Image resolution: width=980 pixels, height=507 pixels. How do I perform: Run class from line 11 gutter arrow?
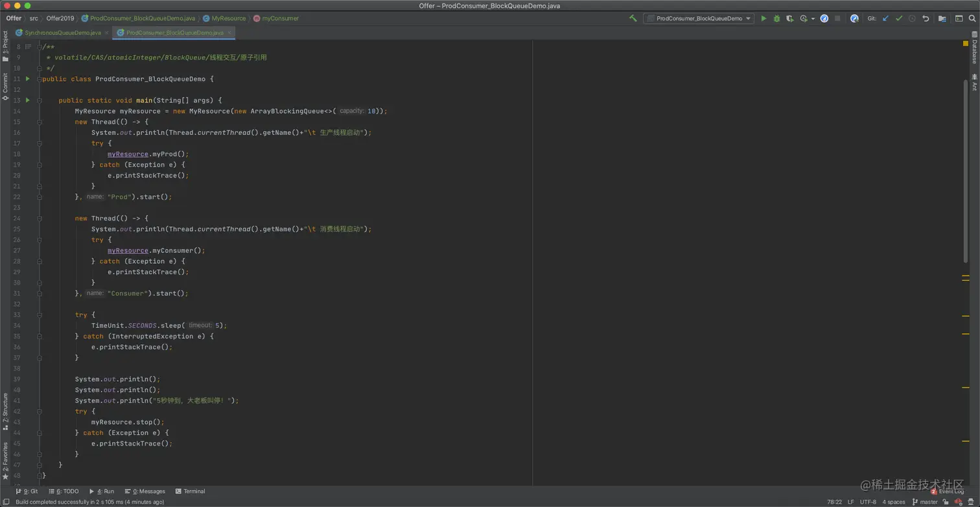pyautogui.click(x=27, y=78)
